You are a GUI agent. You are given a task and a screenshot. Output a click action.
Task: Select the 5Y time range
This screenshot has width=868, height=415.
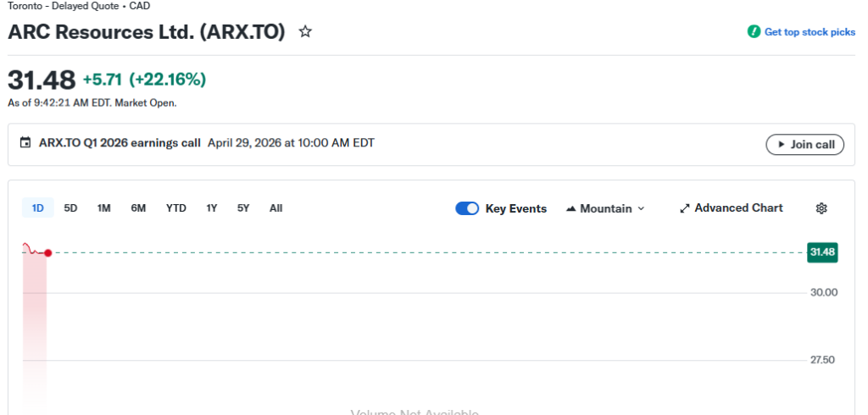[x=243, y=208]
